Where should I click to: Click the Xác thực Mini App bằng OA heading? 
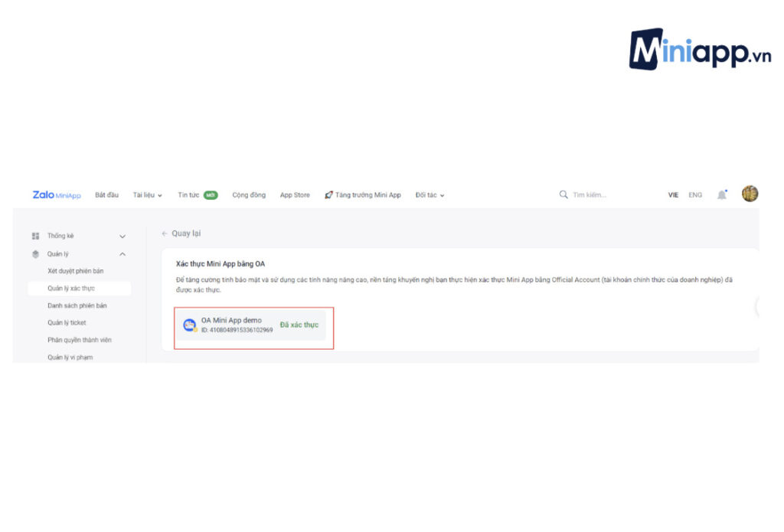coord(220,263)
